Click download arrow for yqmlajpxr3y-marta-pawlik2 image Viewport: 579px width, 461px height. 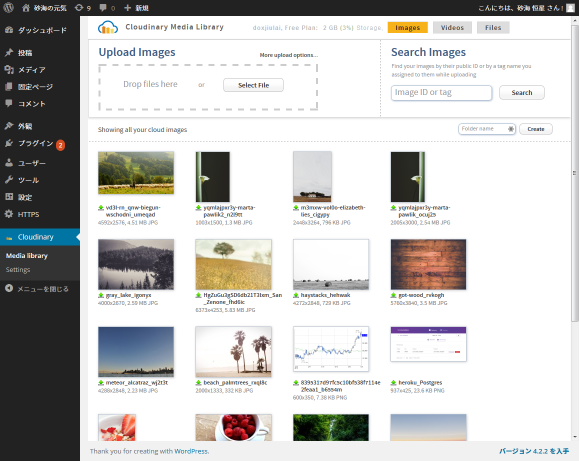coord(198,208)
